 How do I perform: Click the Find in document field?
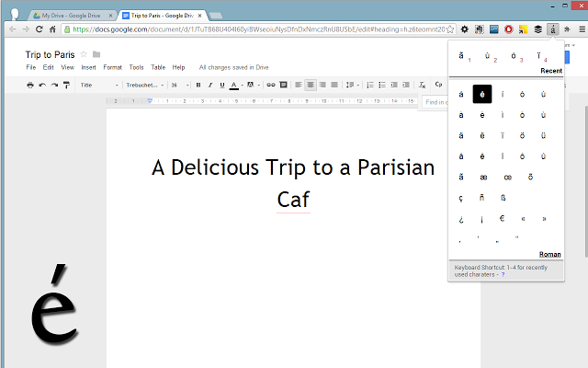point(435,102)
